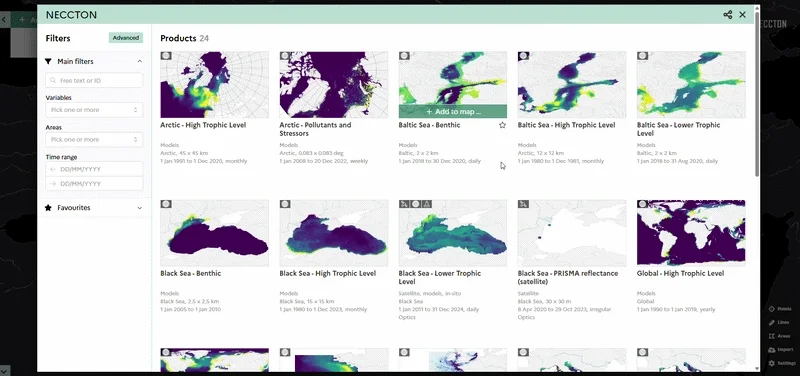Click satellite icon on Black Sea Lower Trophic thumbnail
This screenshot has height=376, width=800.
click(404, 204)
